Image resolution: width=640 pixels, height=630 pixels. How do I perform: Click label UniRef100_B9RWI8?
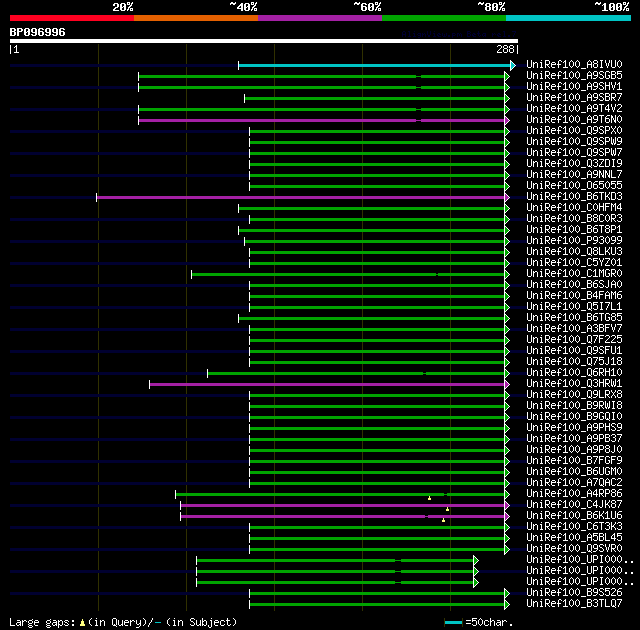tap(574, 406)
